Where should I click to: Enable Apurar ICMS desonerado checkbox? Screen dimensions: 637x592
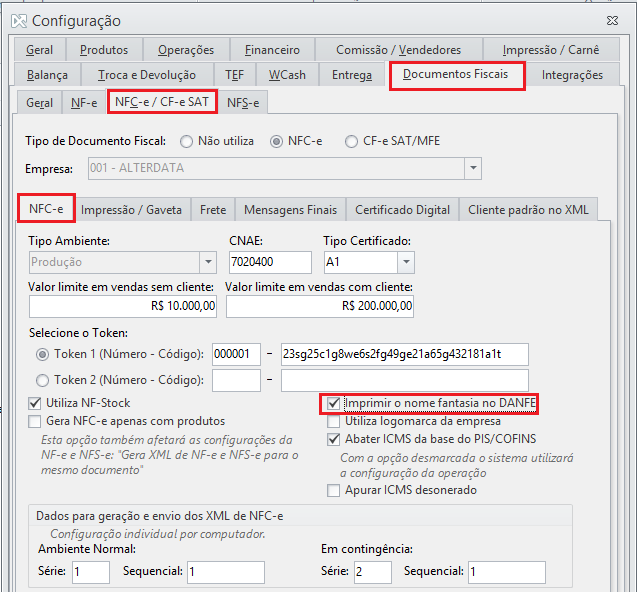(x=334, y=490)
